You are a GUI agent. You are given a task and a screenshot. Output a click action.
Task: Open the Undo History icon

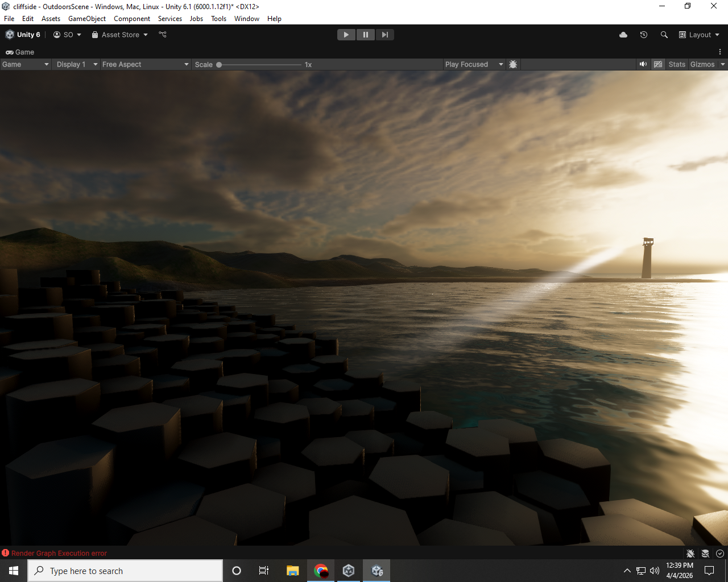click(x=644, y=35)
